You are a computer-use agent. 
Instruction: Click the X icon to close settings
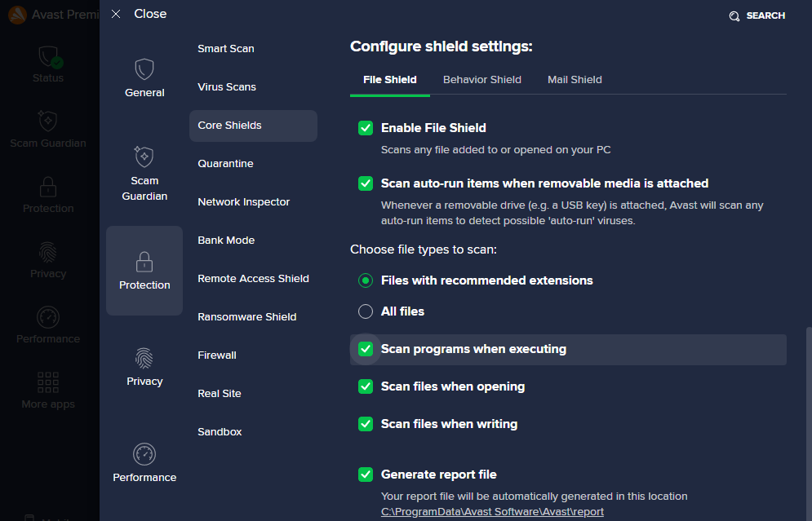pyautogui.click(x=116, y=14)
